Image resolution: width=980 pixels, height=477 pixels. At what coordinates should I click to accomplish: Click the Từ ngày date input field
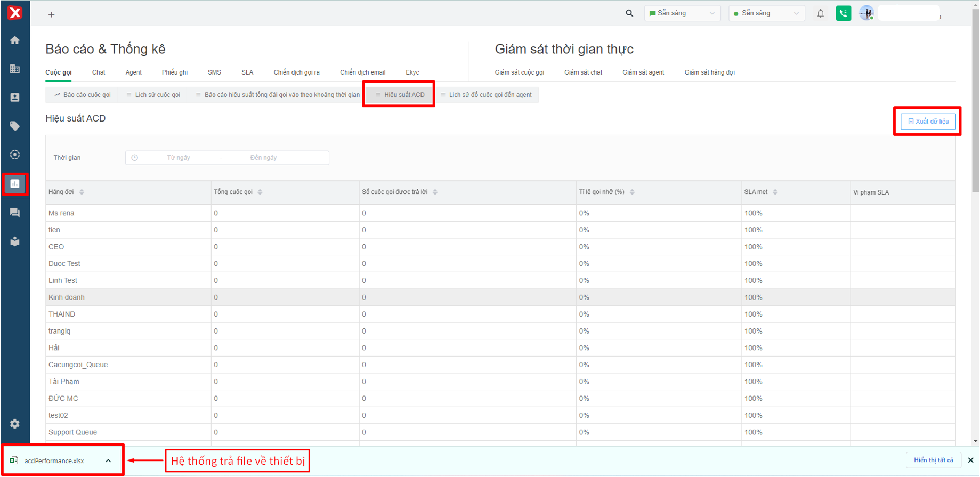(x=179, y=158)
